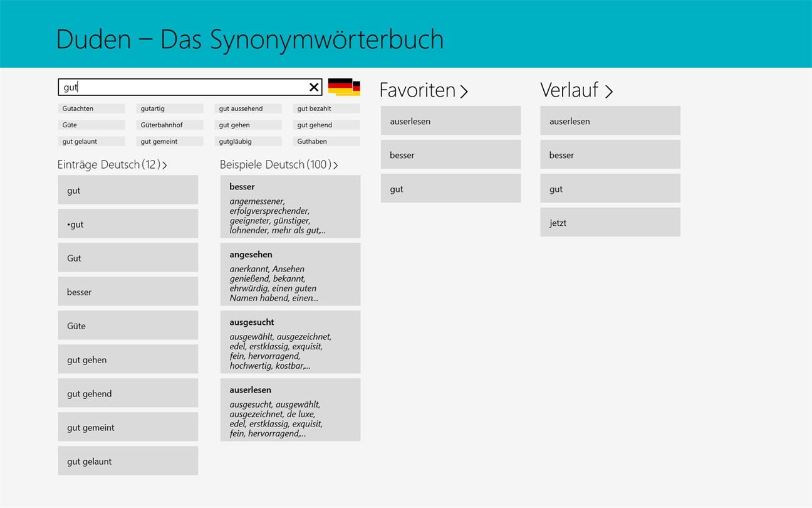Viewport: 812px width, 508px height.
Task: Open the capitalized 'Gut' entry
Action: 128,258
